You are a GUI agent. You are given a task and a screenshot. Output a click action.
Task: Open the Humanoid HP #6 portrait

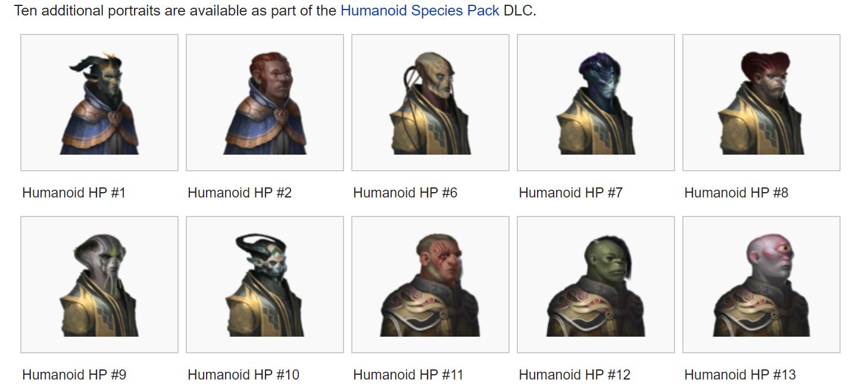[430, 102]
